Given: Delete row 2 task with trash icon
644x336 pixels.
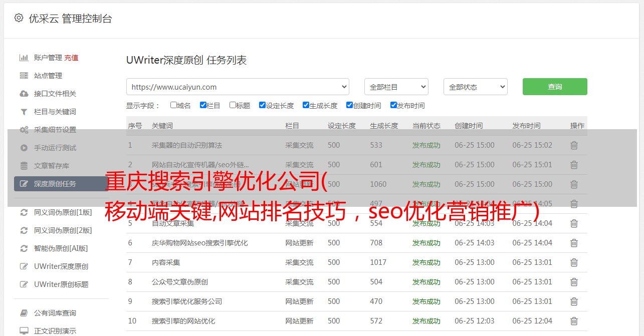Looking at the screenshot, I should coord(574,165).
